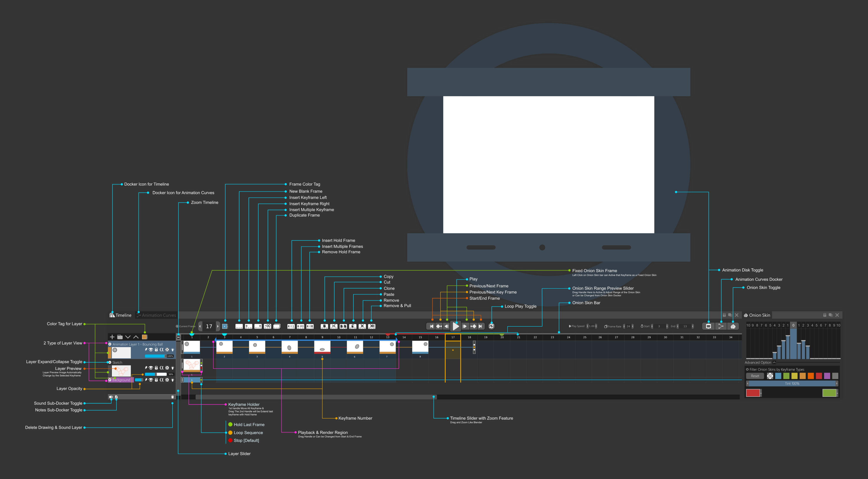Click the Remove & Pull frame icon

pyautogui.click(x=372, y=326)
